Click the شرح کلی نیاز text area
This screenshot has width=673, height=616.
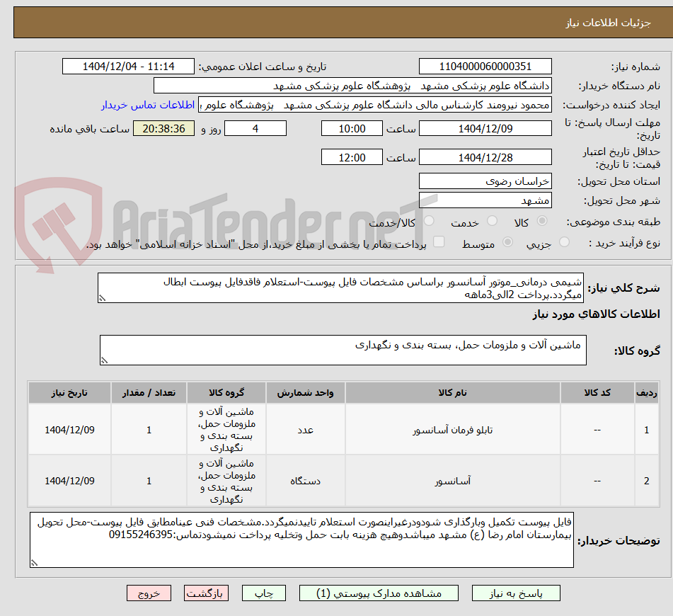(341, 288)
